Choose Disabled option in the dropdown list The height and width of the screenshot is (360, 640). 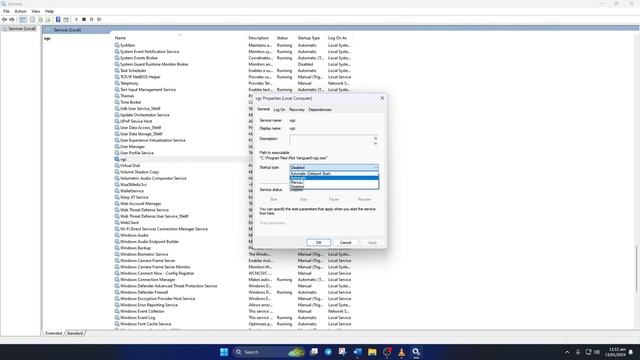(x=334, y=187)
